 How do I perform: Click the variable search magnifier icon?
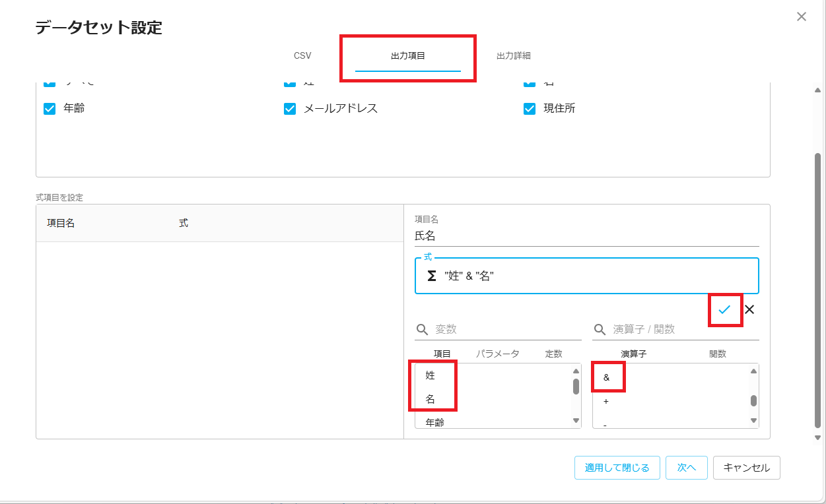pos(421,329)
